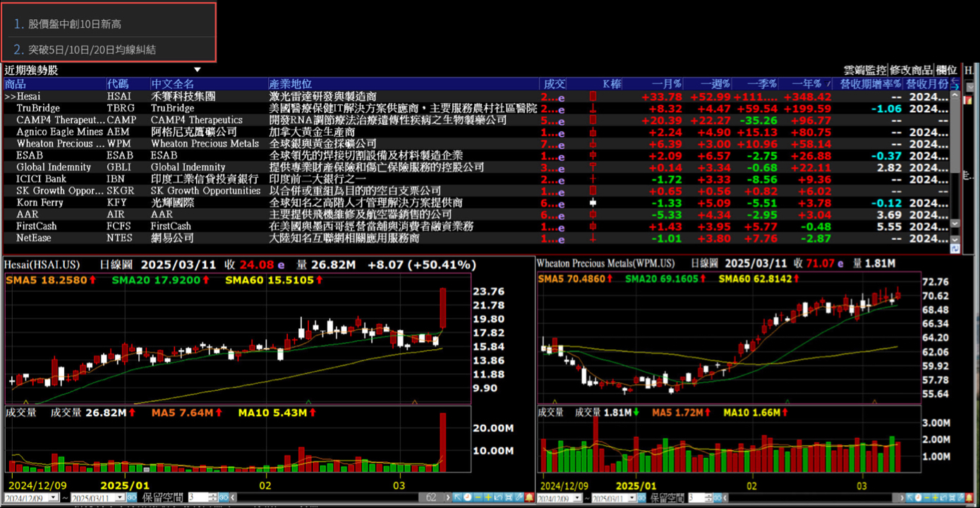The height and width of the screenshot is (508, 980).
Task: Click the column scroll arrows icon at table header right
Action: (x=955, y=83)
